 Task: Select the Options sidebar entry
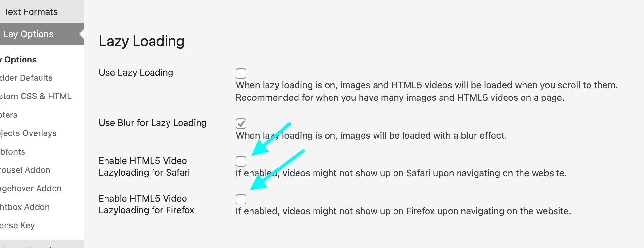click(x=18, y=60)
